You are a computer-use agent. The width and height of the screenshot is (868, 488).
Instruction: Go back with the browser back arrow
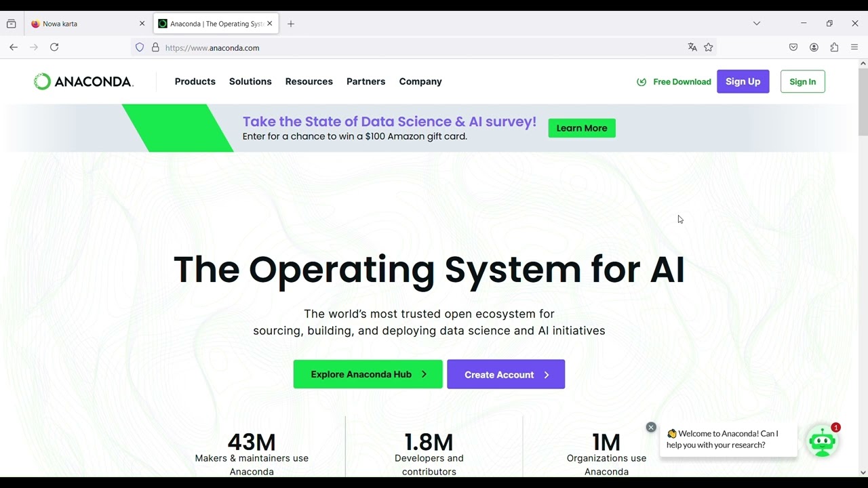(x=14, y=47)
